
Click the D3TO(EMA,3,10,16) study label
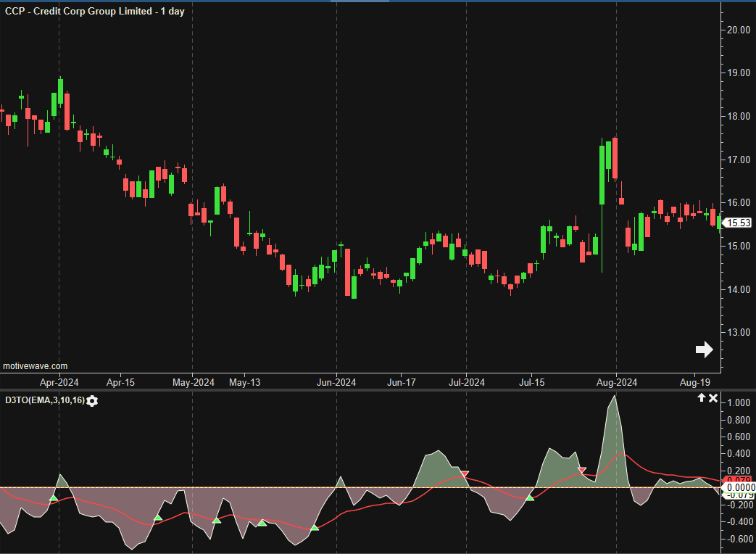(44, 400)
